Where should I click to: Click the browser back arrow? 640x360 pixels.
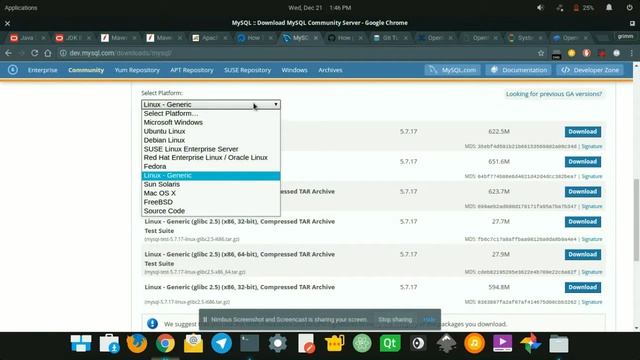(9, 53)
